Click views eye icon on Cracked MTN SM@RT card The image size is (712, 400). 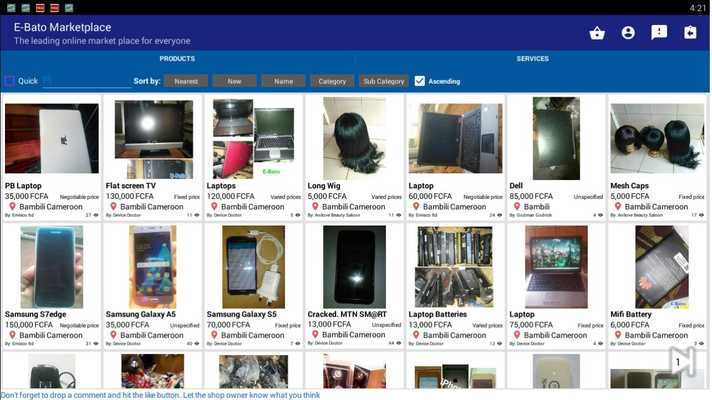click(x=398, y=343)
